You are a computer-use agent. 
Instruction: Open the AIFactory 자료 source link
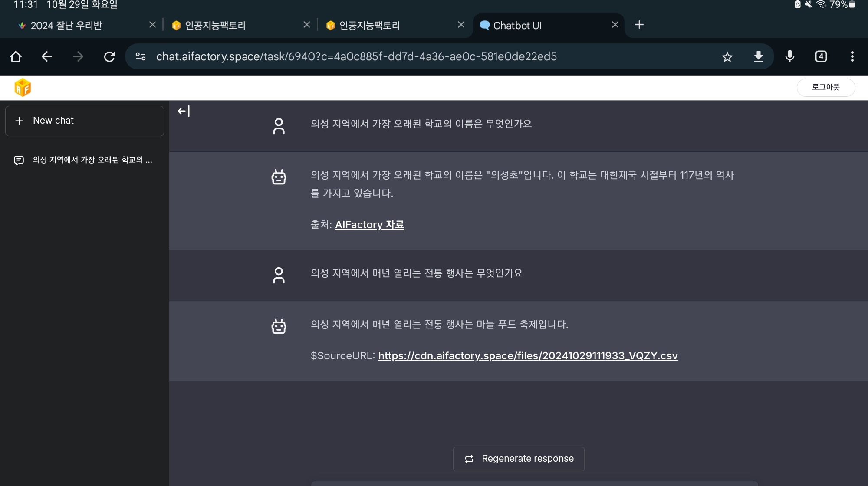[369, 225]
